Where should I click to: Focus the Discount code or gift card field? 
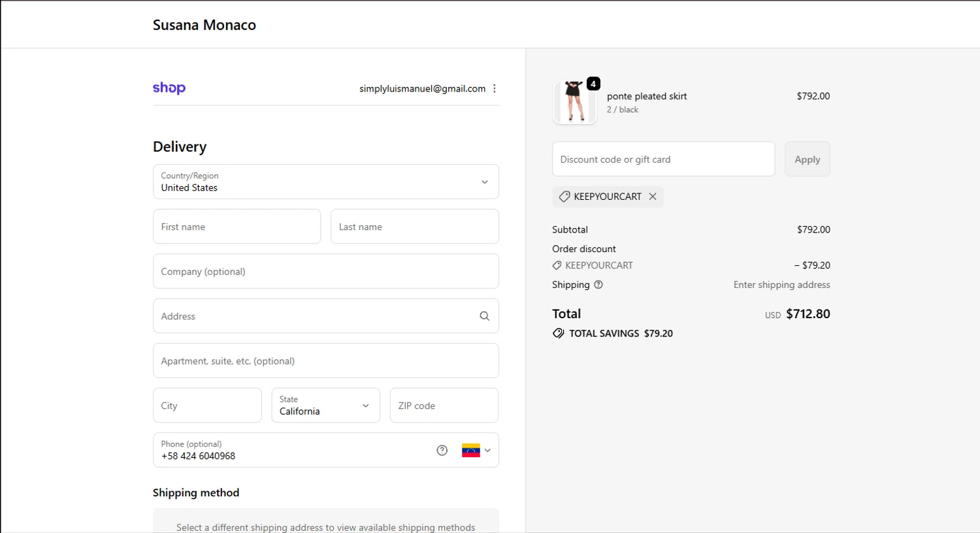(x=664, y=159)
